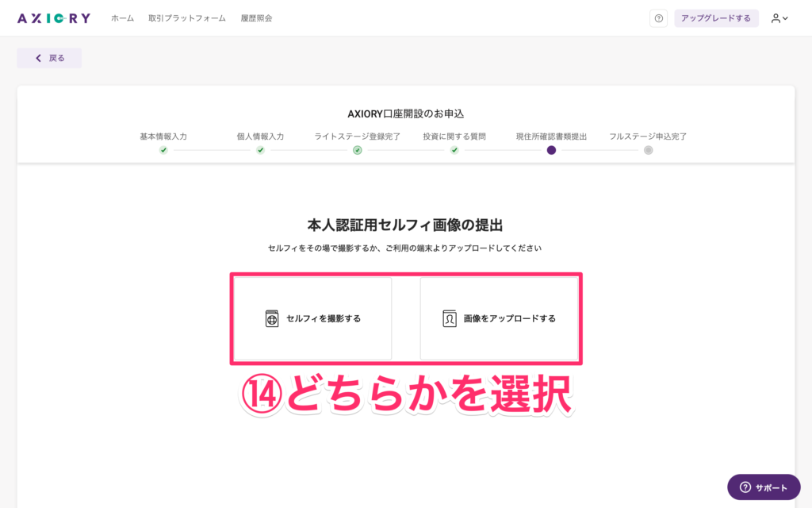Open the help question mark icon

pyautogui.click(x=658, y=18)
